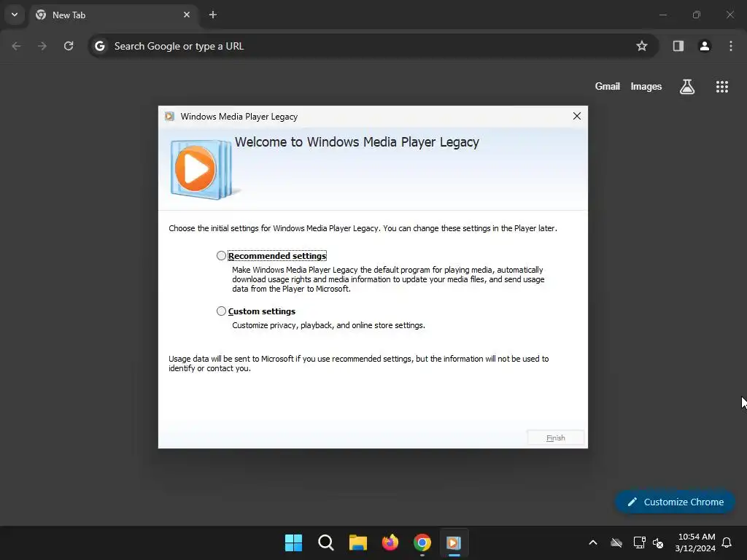Open a new Chrome tab
Image resolution: width=747 pixels, height=560 pixels.
tap(213, 15)
